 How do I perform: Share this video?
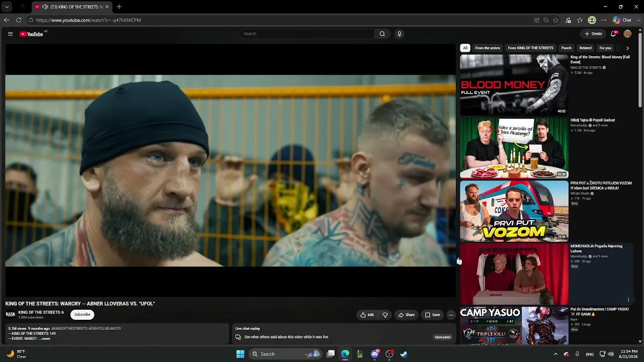coord(406,315)
